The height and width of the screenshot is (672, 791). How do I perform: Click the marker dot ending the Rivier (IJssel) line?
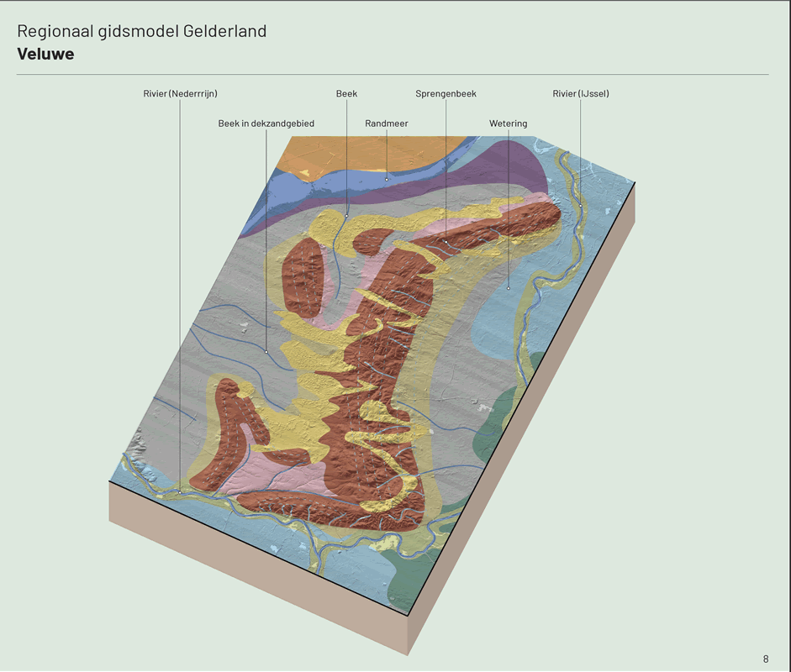click(580, 205)
